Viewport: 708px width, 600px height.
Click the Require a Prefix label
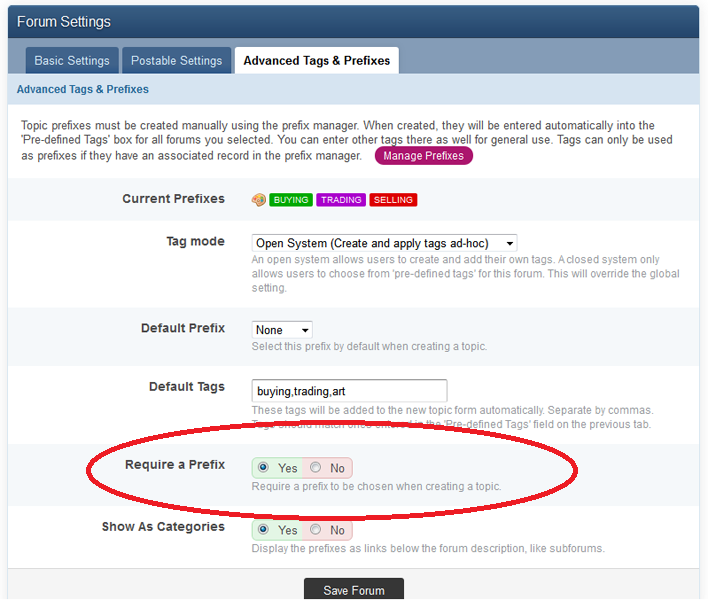pos(175,465)
